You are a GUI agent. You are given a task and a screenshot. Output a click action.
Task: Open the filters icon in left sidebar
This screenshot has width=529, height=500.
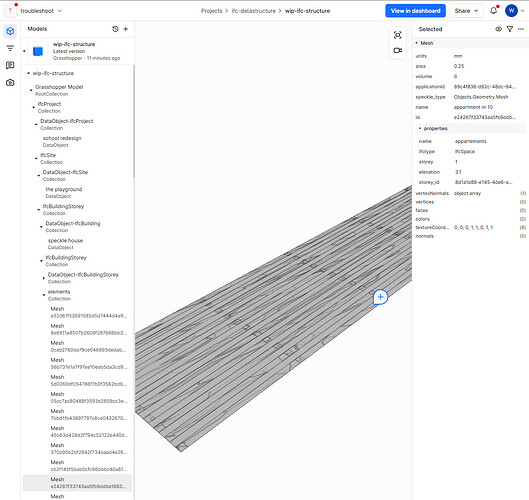point(10,48)
